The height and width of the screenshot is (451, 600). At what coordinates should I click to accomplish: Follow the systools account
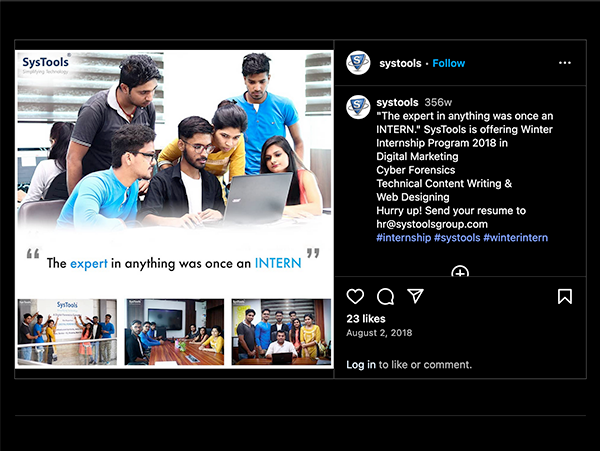tap(448, 63)
